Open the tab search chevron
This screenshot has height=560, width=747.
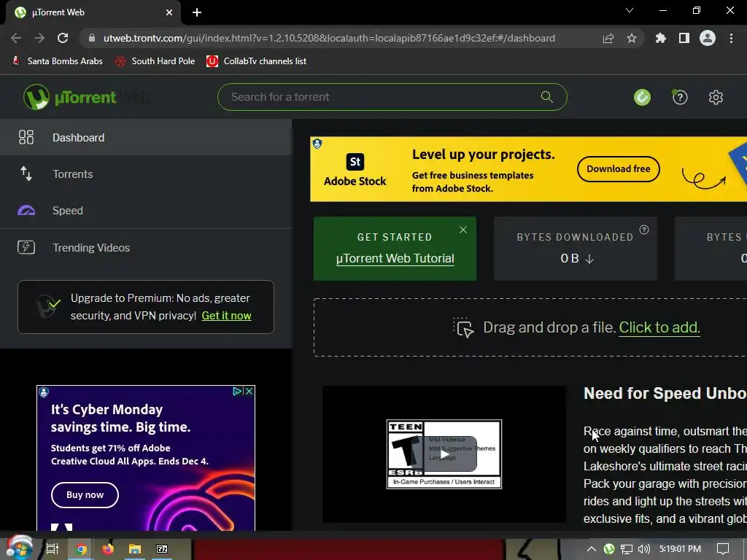point(630,10)
